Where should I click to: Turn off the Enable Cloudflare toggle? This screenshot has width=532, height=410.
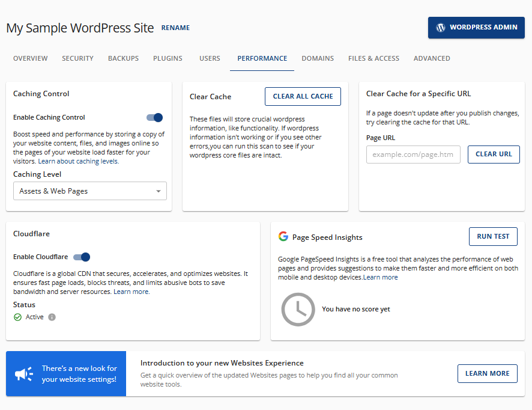[82, 257]
